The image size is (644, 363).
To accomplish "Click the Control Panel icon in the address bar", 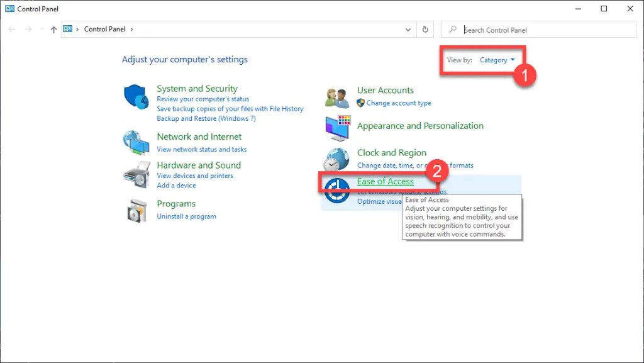I will coord(69,29).
